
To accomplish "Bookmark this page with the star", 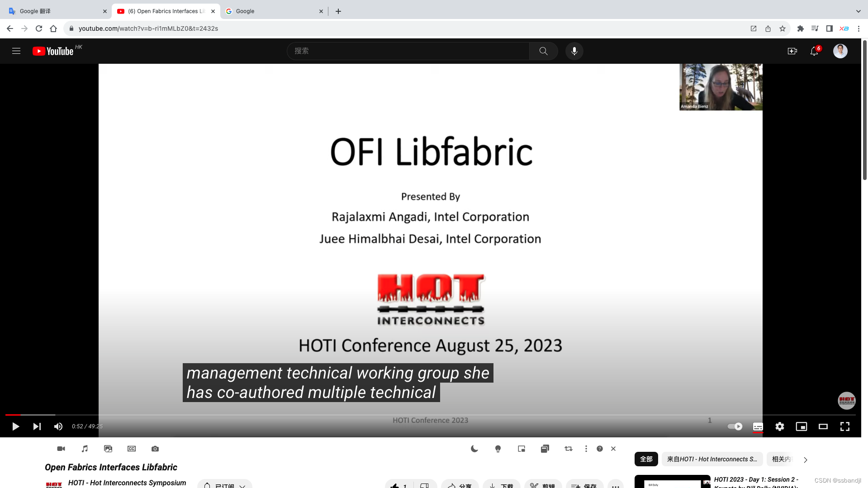I will (783, 28).
